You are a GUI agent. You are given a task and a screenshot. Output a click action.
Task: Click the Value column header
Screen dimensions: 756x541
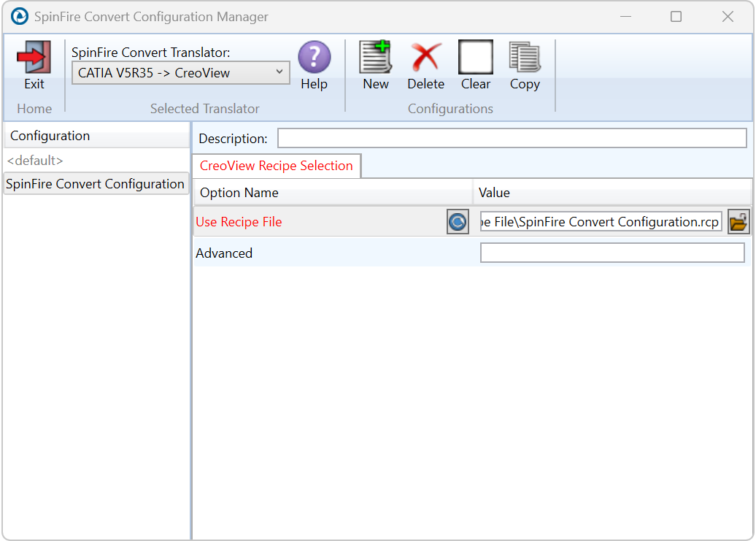(612, 193)
